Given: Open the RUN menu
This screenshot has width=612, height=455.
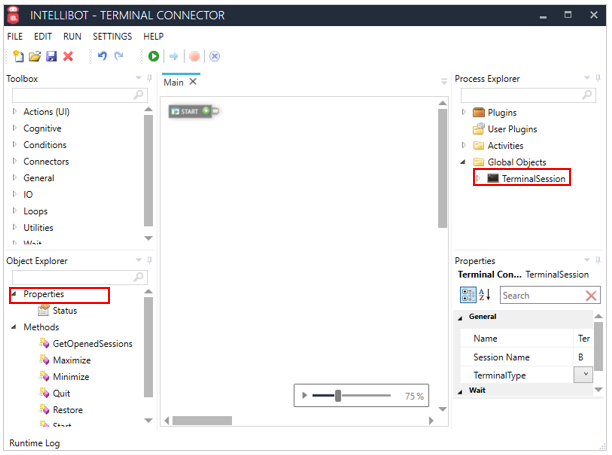Looking at the screenshot, I should point(72,37).
